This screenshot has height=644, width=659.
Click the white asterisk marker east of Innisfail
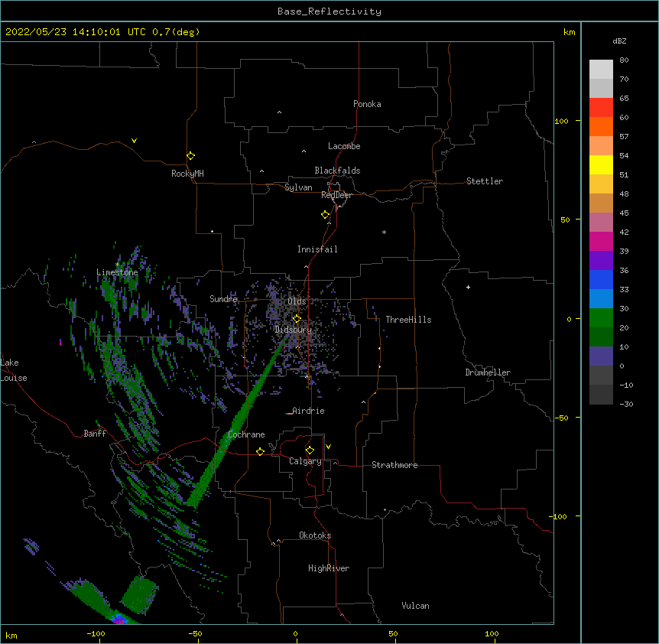384,232
